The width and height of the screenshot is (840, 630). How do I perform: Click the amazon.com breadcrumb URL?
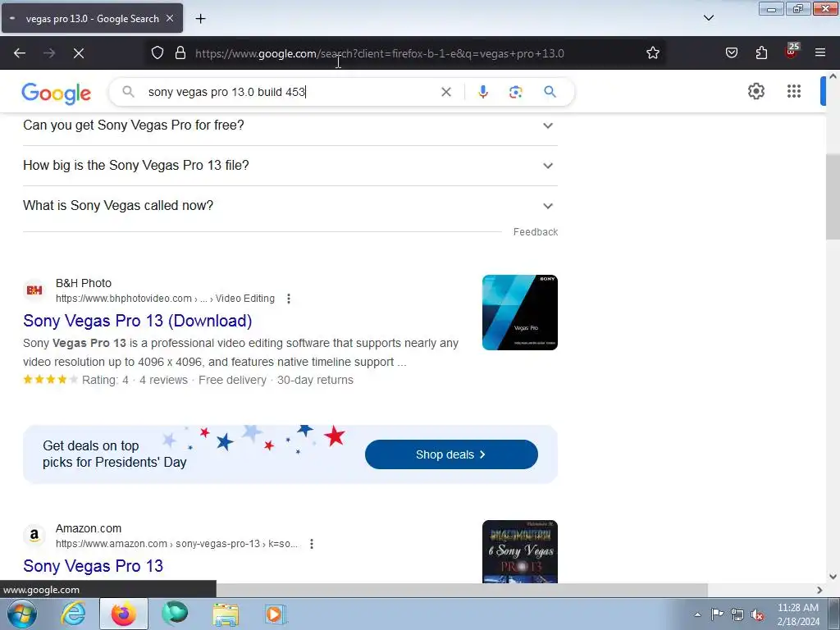pos(177,544)
